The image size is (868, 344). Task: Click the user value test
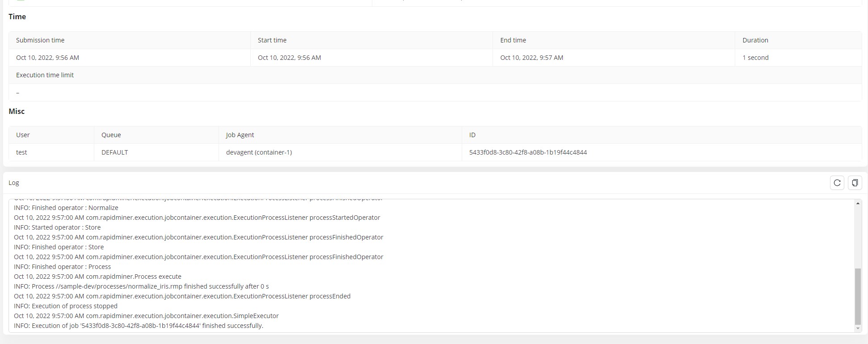21,152
